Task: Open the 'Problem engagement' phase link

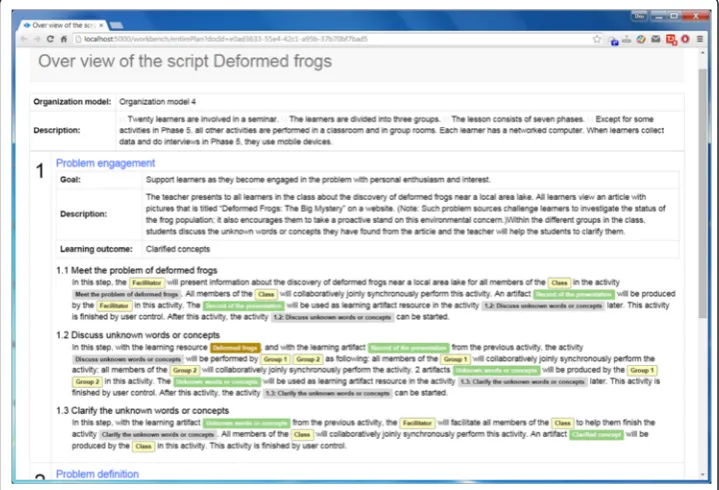Action: [105, 163]
